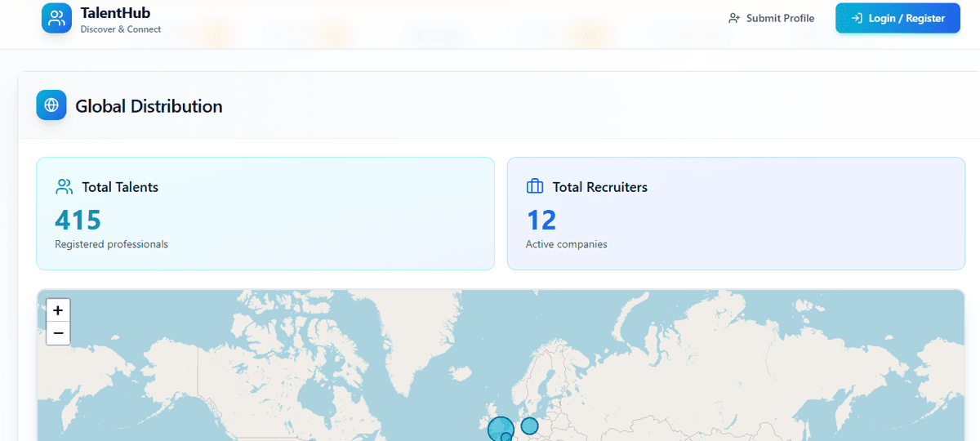This screenshot has height=441, width=980.
Task: Zoom in the map with plus
Action: [58, 311]
